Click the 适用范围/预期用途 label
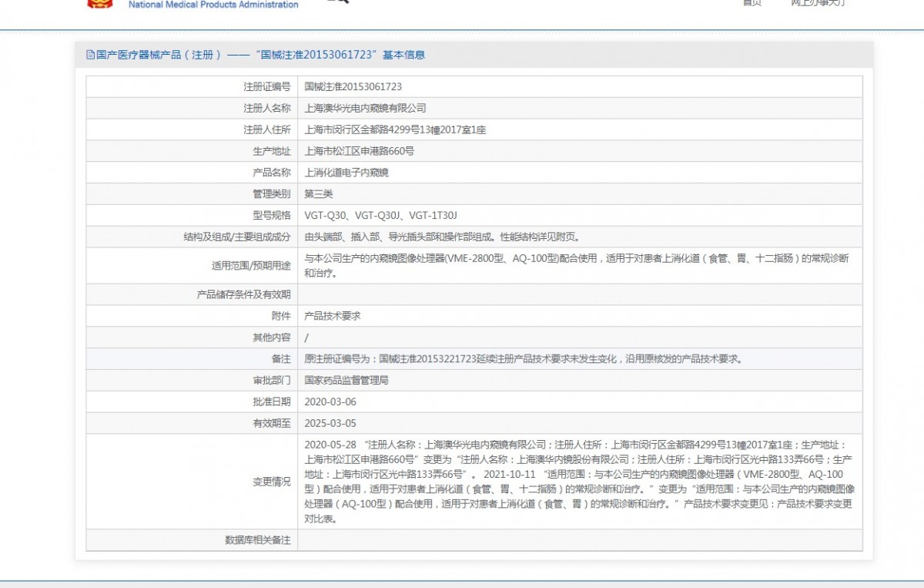The height and width of the screenshot is (588, 924). click(x=252, y=266)
